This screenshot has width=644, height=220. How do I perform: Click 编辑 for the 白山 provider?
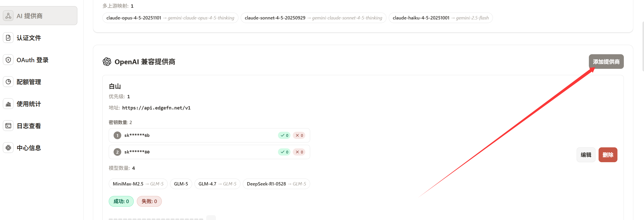pos(586,155)
